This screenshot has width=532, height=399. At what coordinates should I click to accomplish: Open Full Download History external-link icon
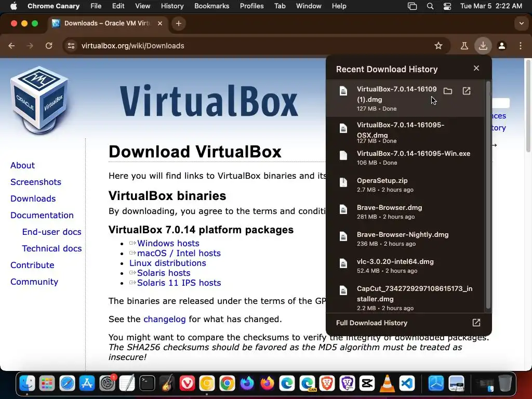pyautogui.click(x=476, y=323)
